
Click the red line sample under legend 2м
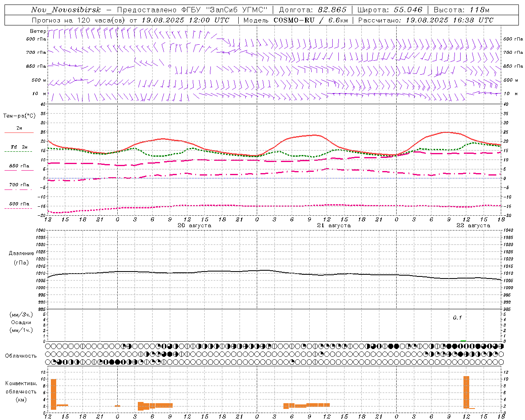[x=19, y=132]
